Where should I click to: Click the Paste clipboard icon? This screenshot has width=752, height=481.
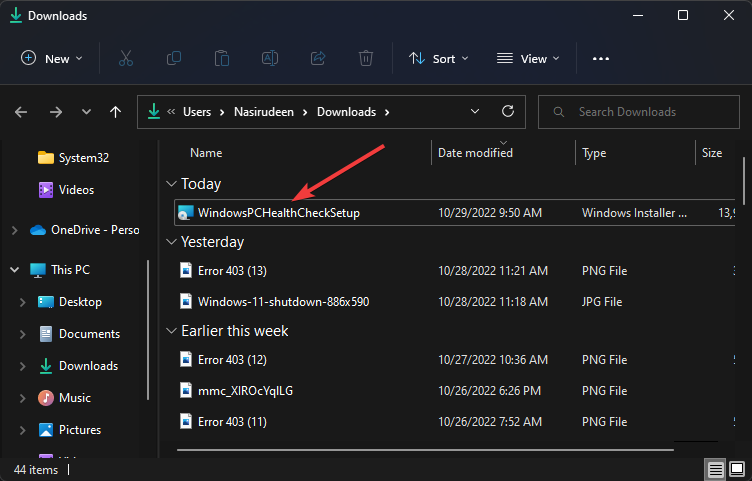click(x=222, y=59)
